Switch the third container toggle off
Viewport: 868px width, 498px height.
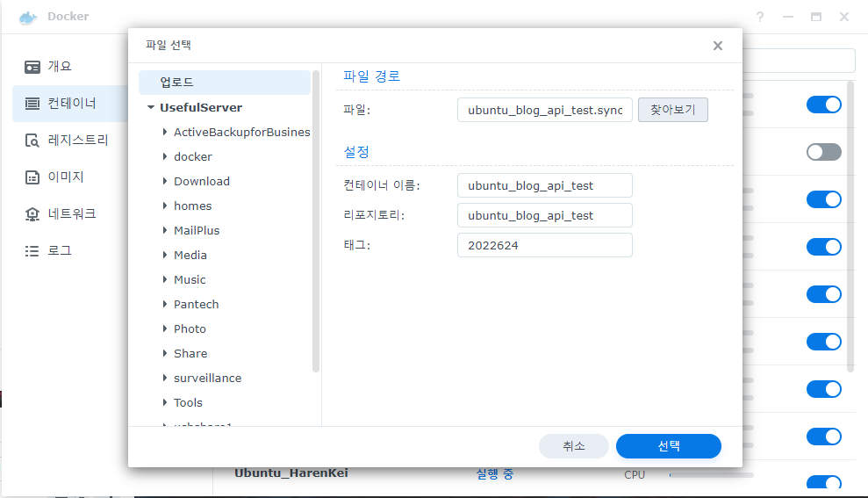(824, 199)
